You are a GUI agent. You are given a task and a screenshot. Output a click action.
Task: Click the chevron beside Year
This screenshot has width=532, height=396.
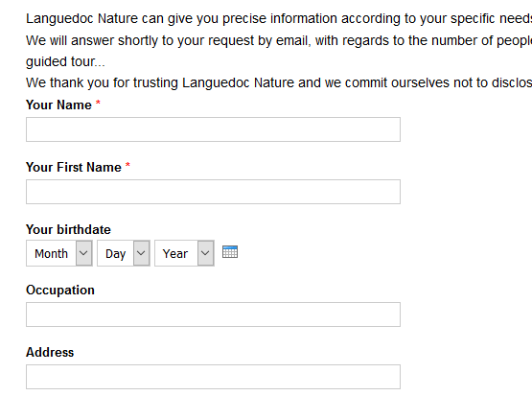tap(205, 253)
